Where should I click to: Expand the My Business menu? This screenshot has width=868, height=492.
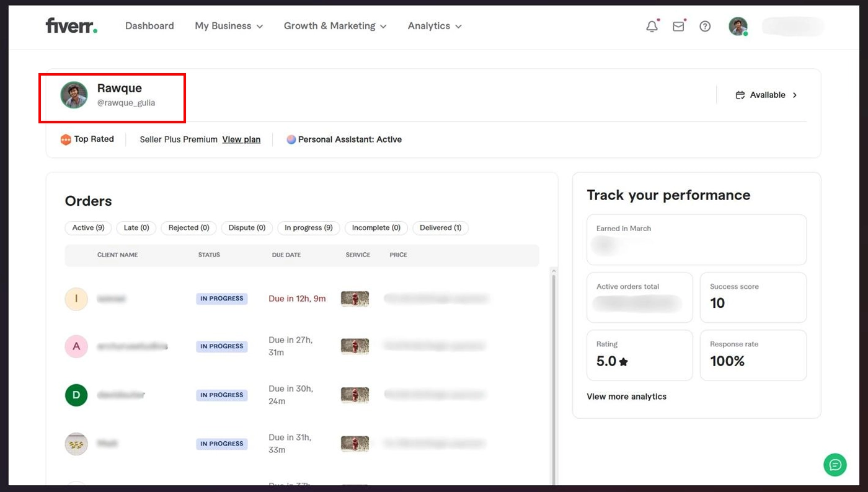tap(229, 26)
